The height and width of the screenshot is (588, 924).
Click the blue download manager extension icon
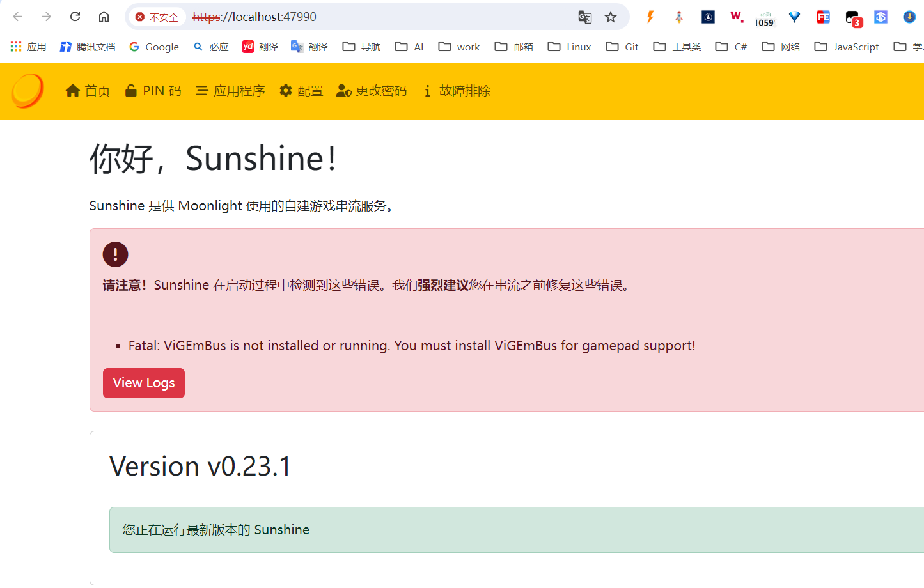point(909,17)
